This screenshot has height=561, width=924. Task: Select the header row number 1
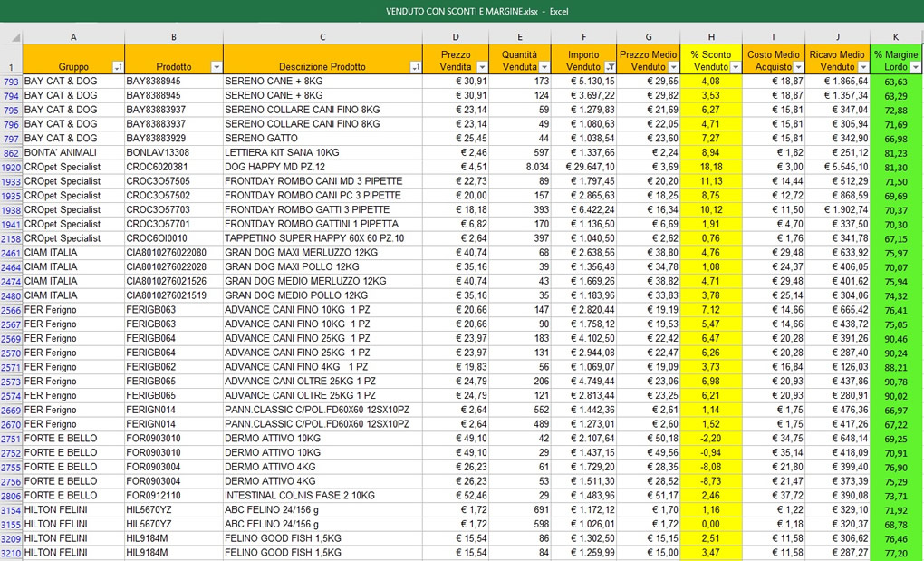click(11, 59)
